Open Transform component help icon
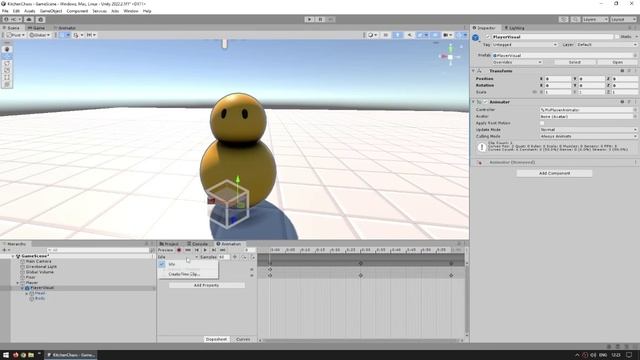640x360 pixels. [x=622, y=71]
